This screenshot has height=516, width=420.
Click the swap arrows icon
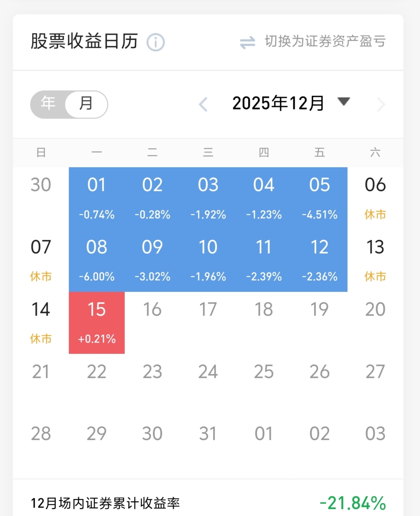247,42
